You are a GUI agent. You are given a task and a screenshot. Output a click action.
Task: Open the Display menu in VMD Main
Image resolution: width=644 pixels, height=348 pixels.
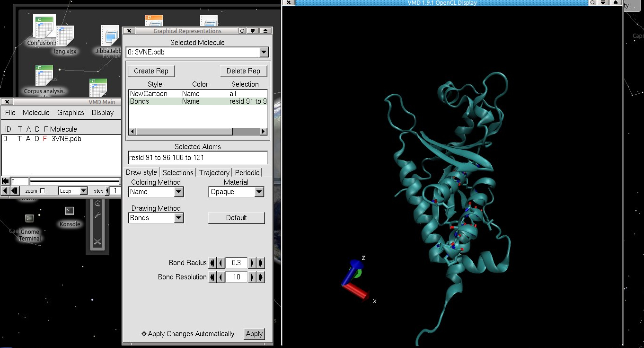[103, 113]
